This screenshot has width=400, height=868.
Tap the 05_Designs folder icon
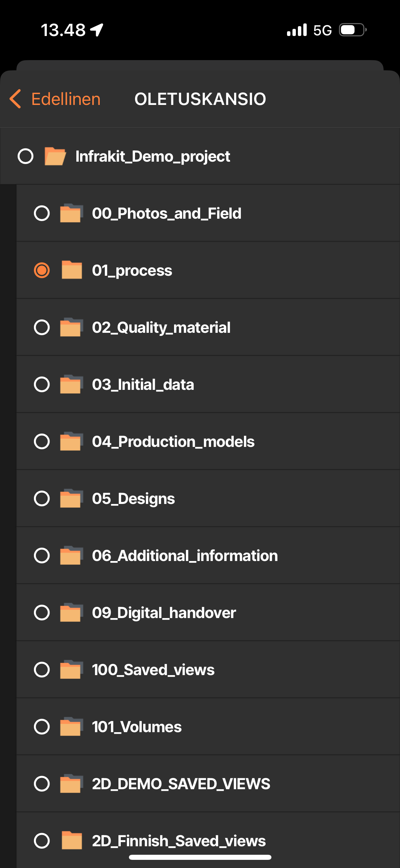tap(71, 499)
